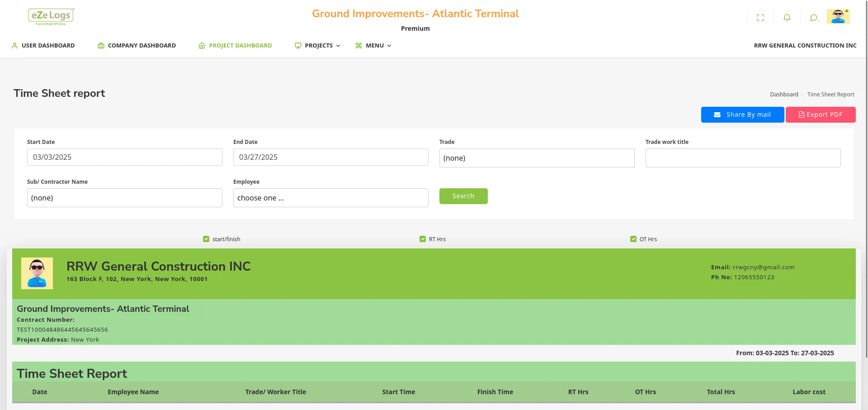This screenshot has height=410, width=868.
Task: Click the Start Date field
Action: point(124,157)
